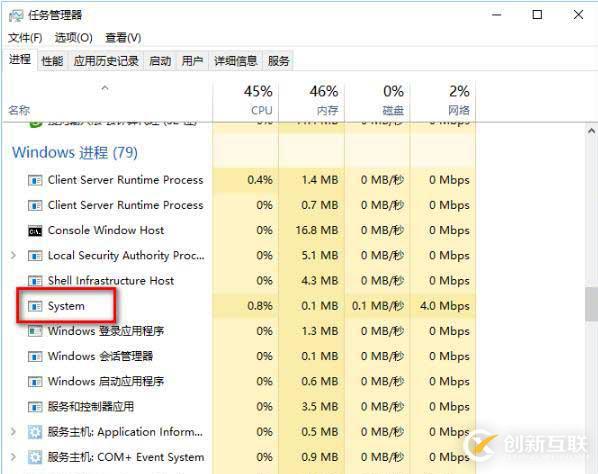The image size is (598, 474).
Task: Click the 0.8% CPU value for System
Action: coord(260,306)
